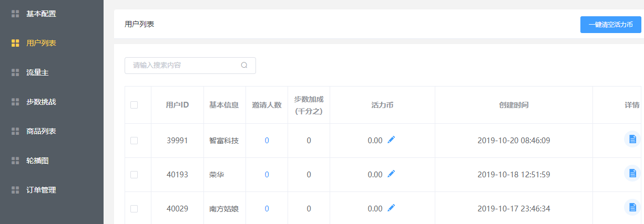Click the grid icon beside 轮播图

[x=15, y=161]
